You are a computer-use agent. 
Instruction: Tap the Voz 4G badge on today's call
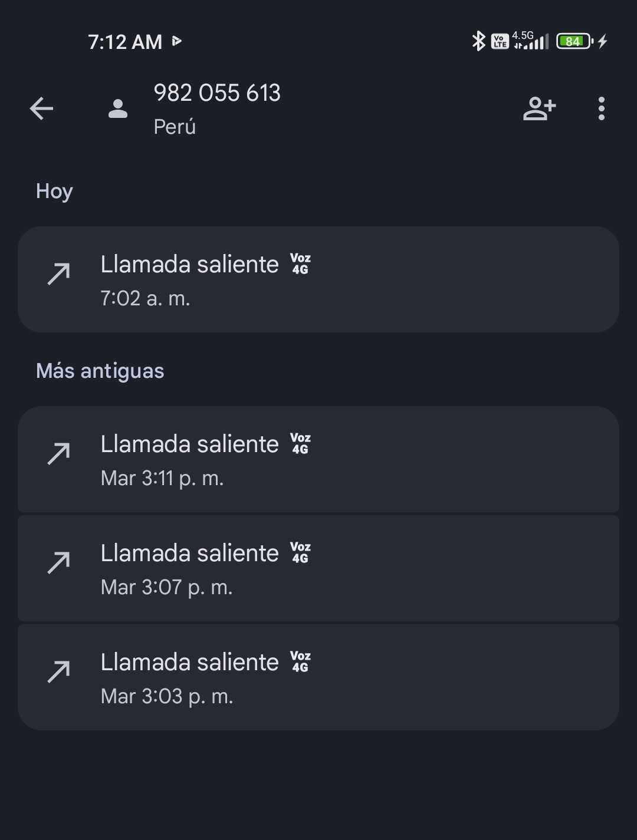pos(300,264)
